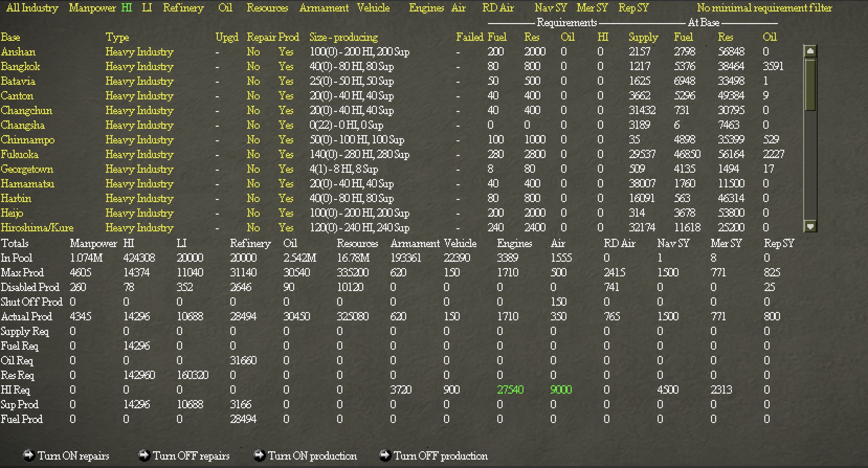Select the green HI filter at the top
Image resolution: width=868 pixels, height=468 pixels.
[127, 8]
